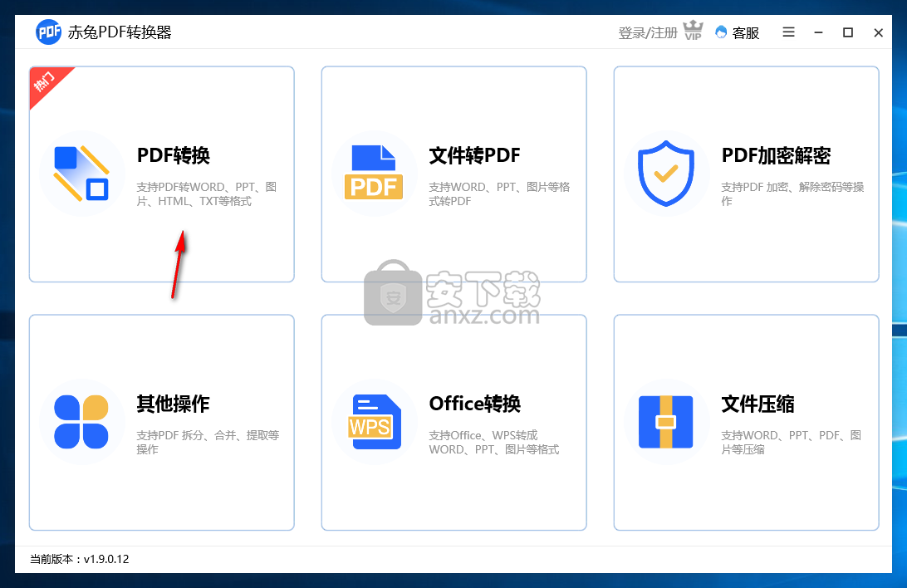Viewport: 907px width, 588px height.
Task: Minimize the converter window
Action: [x=818, y=32]
